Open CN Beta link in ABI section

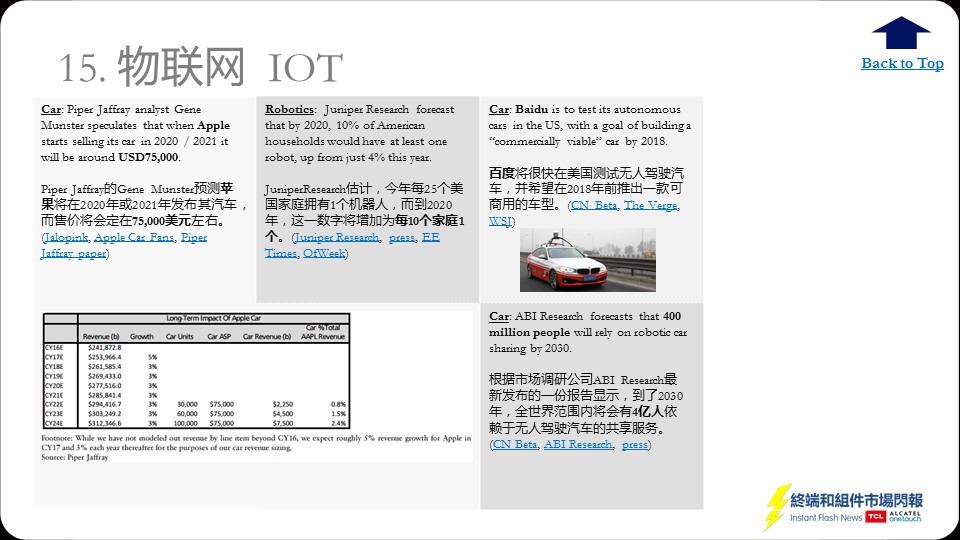click(515, 444)
